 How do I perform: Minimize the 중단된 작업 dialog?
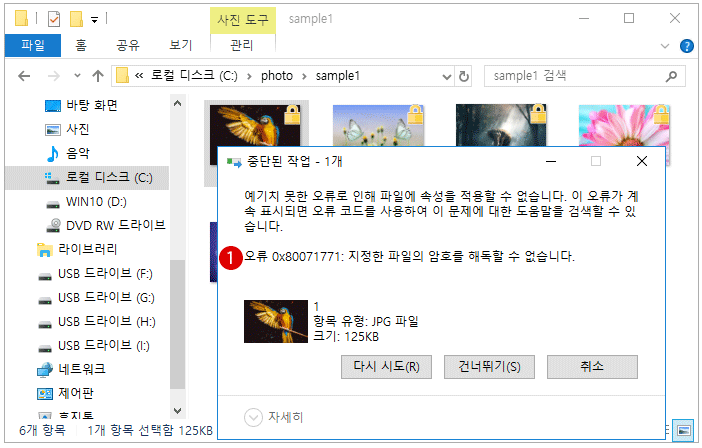(x=551, y=162)
